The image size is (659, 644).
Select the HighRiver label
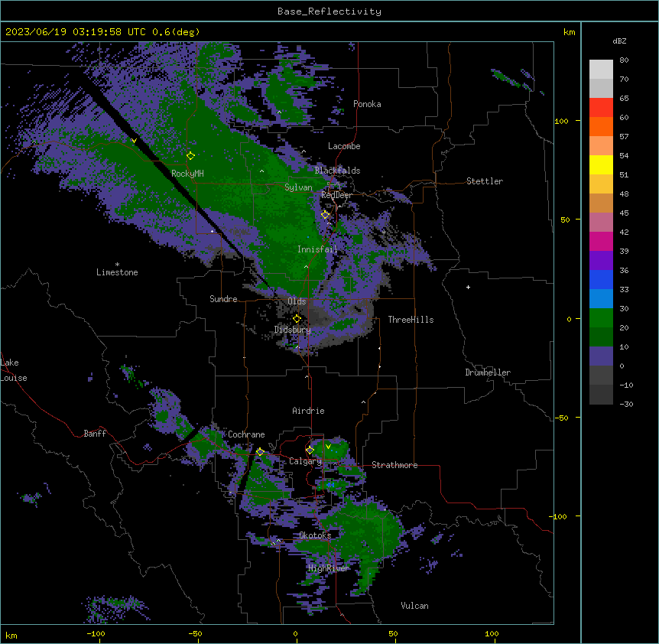tap(329, 568)
